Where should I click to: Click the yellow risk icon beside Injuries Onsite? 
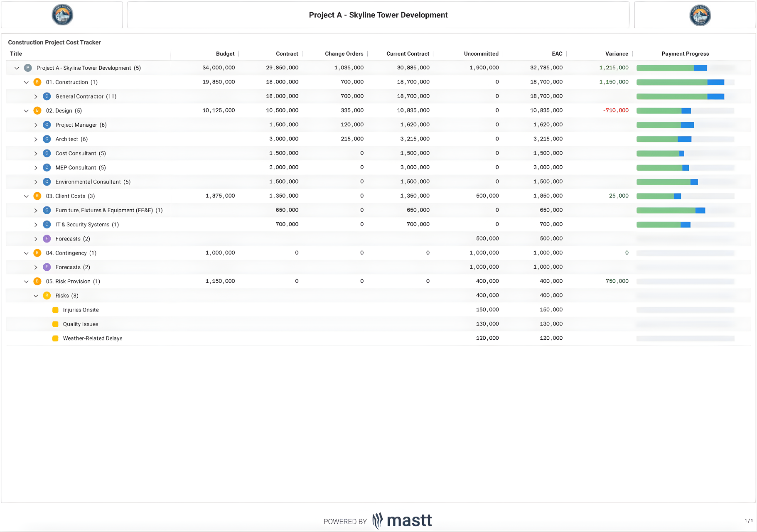click(x=56, y=310)
